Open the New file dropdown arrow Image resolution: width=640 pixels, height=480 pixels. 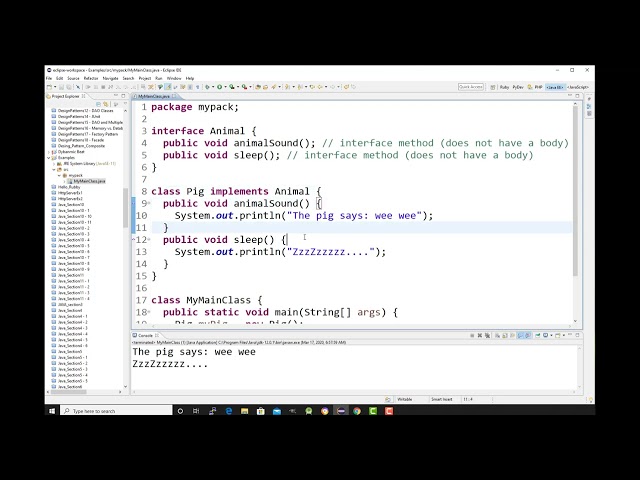(x=55, y=87)
